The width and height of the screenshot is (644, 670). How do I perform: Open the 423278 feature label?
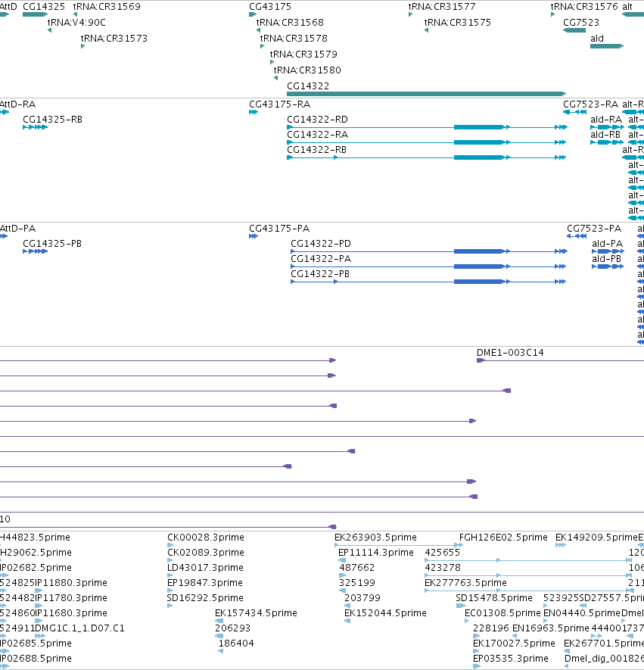[443, 568]
